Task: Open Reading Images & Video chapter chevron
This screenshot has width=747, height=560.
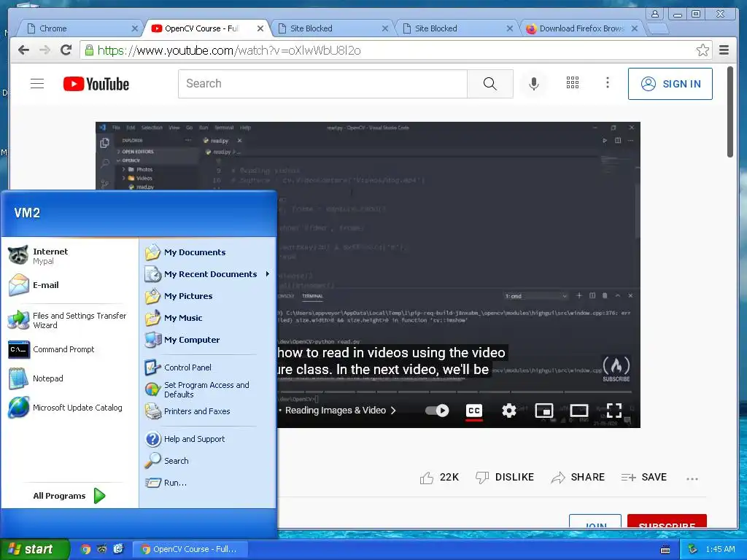Action: click(393, 410)
